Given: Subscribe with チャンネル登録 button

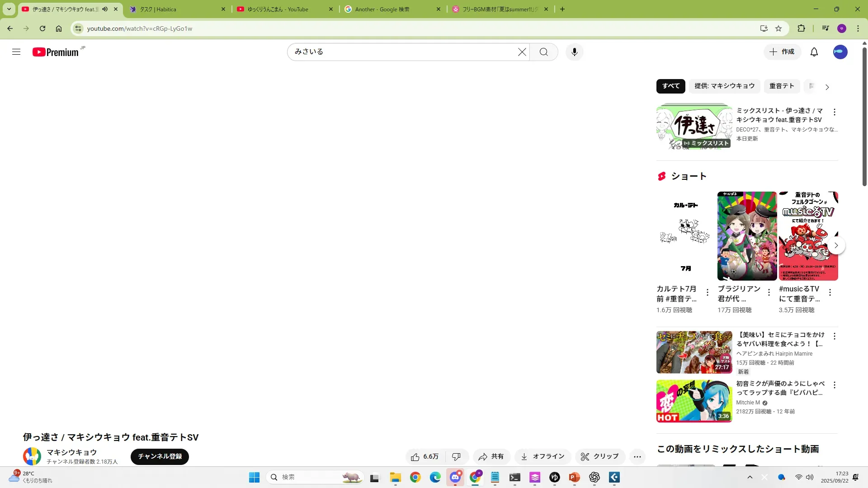Looking at the screenshot, I should [160, 456].
